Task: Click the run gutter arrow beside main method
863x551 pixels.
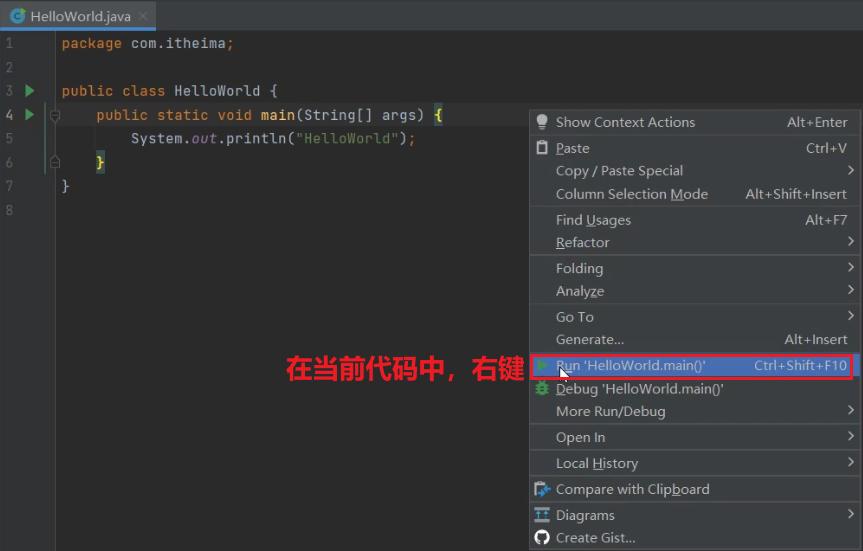Action: pos(30,114)
